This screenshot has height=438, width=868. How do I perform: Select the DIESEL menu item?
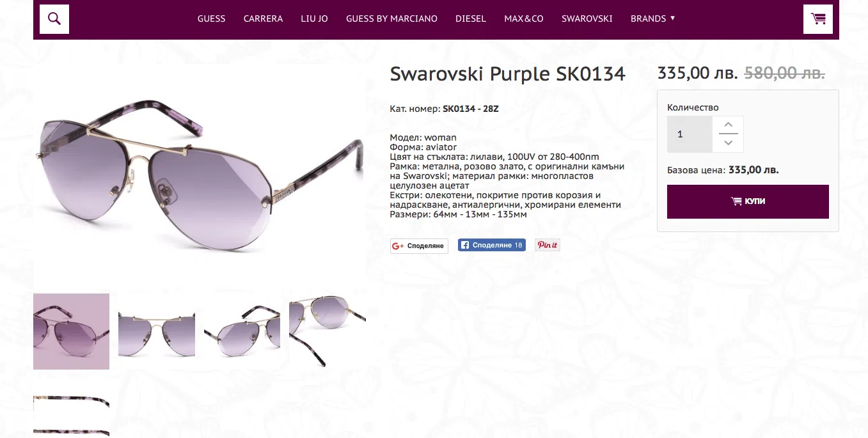click(x=471, y=19)
